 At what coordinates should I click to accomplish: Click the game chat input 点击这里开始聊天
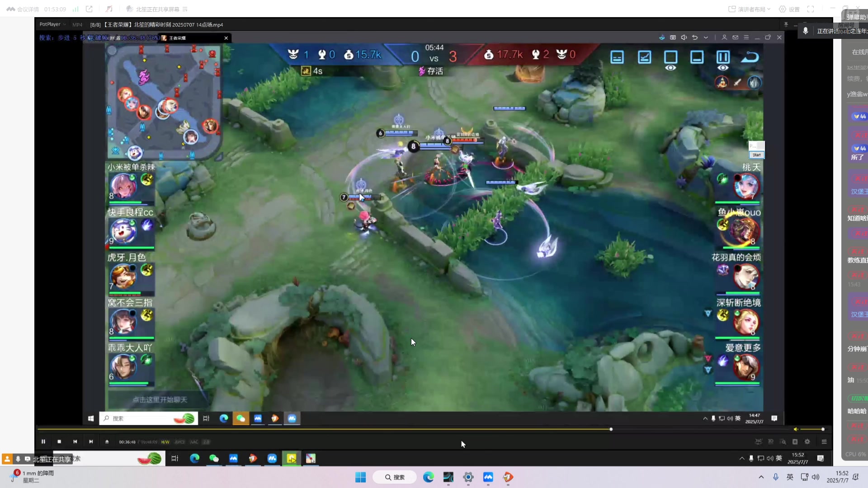coord(159,399)
